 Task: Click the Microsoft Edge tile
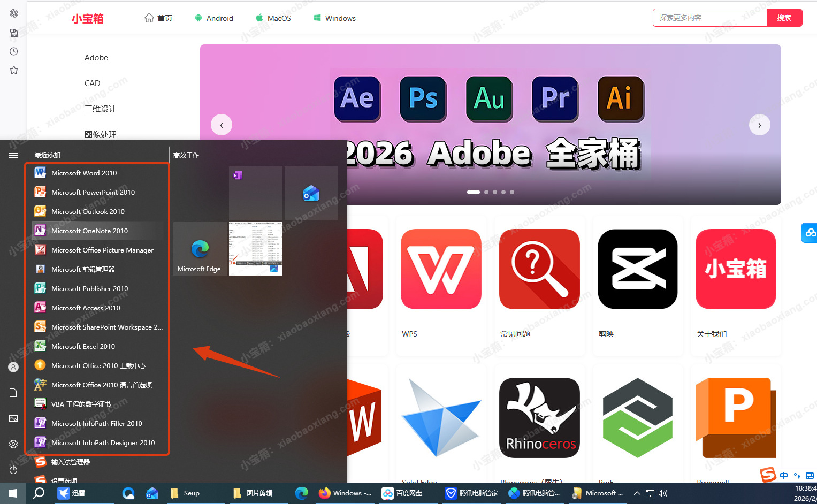point(200,249)
